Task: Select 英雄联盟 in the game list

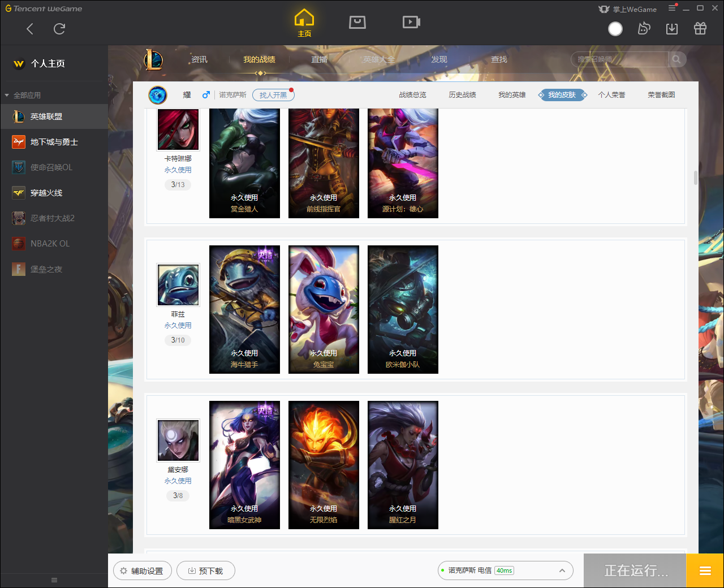Action: tap(54, 116)
